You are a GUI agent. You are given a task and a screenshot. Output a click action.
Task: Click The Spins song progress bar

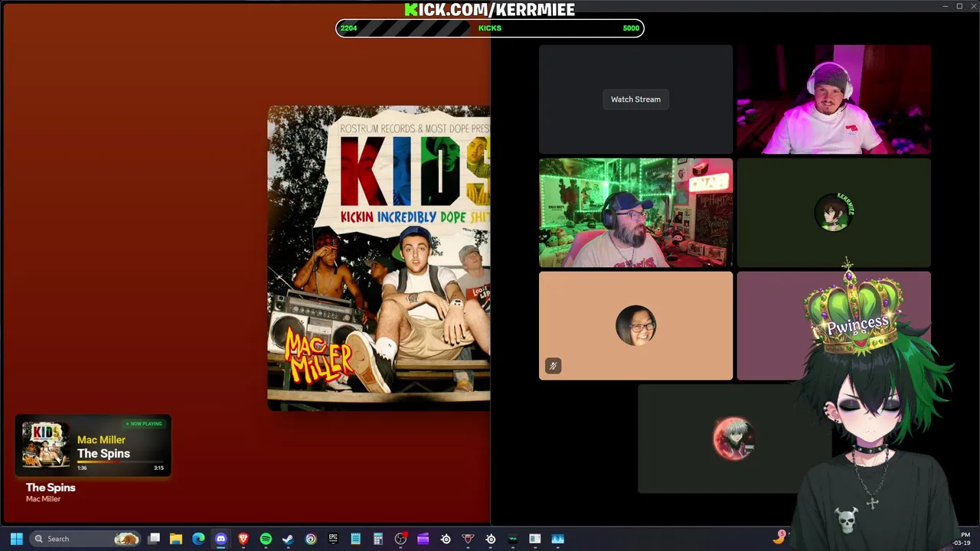coord(121,462)
